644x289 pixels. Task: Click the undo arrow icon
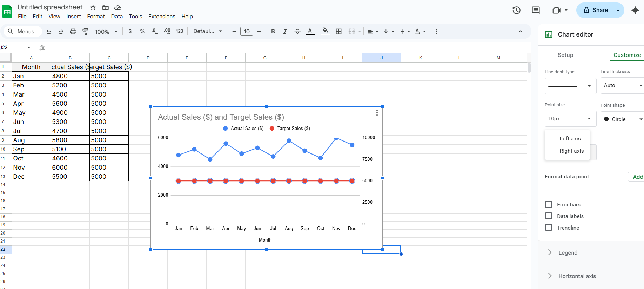[x=49, y=32]
